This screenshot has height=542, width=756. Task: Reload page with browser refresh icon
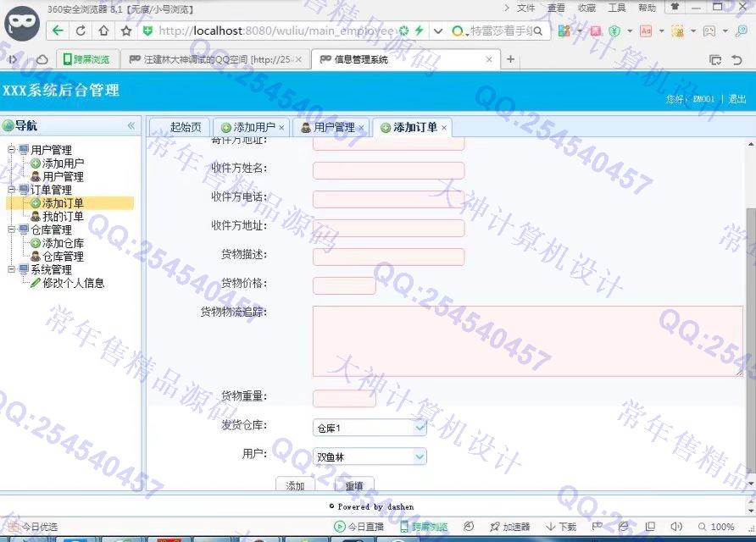pyautogui.click(x=81, y=31)
